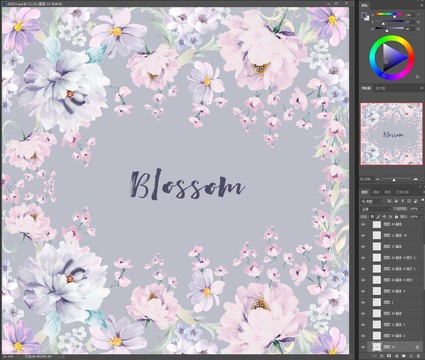This screenshot has width=425, height=360.
Task: Click the padlock on the selected bottom layer
Action: pyautogui.click(x=417, y=347)
